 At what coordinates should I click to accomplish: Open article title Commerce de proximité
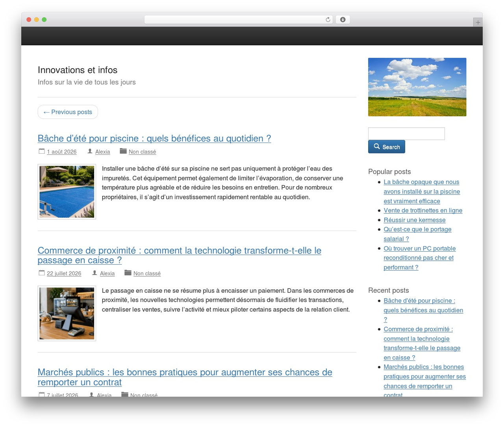pos(180,255)
